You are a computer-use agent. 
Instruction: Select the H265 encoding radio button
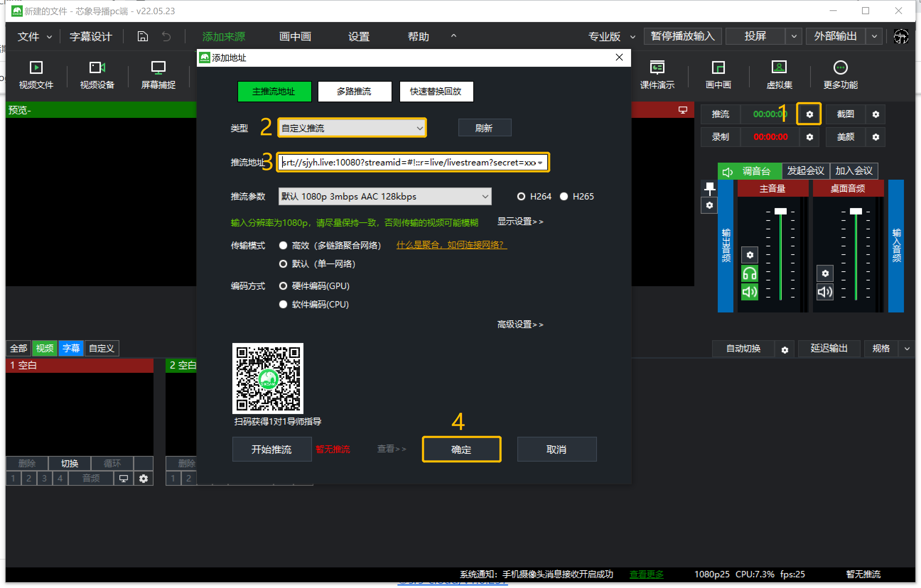click(564, 196)
